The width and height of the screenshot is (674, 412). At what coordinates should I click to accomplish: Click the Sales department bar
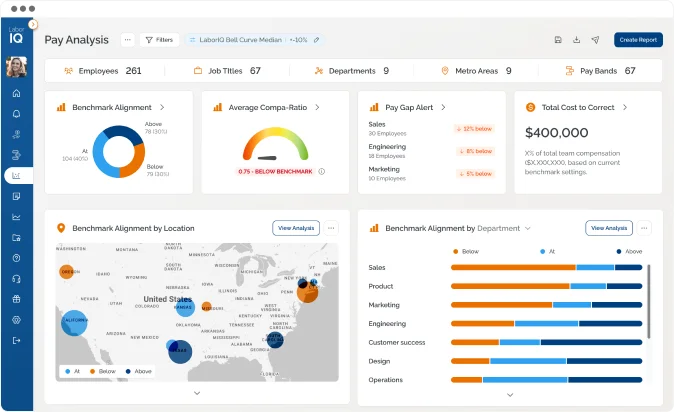(x=546, y=267)
